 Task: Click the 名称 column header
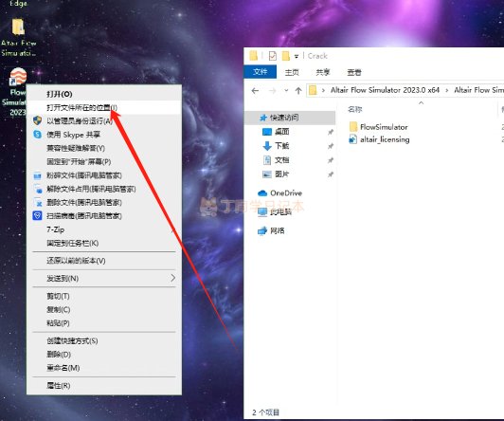(x=355, y=109)
